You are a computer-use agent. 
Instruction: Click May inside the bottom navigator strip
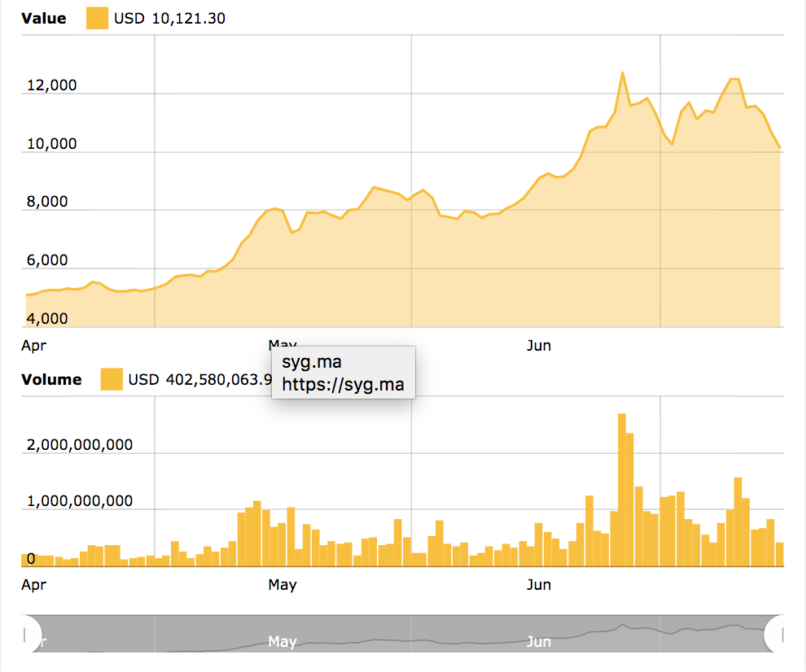coord(282,642)
